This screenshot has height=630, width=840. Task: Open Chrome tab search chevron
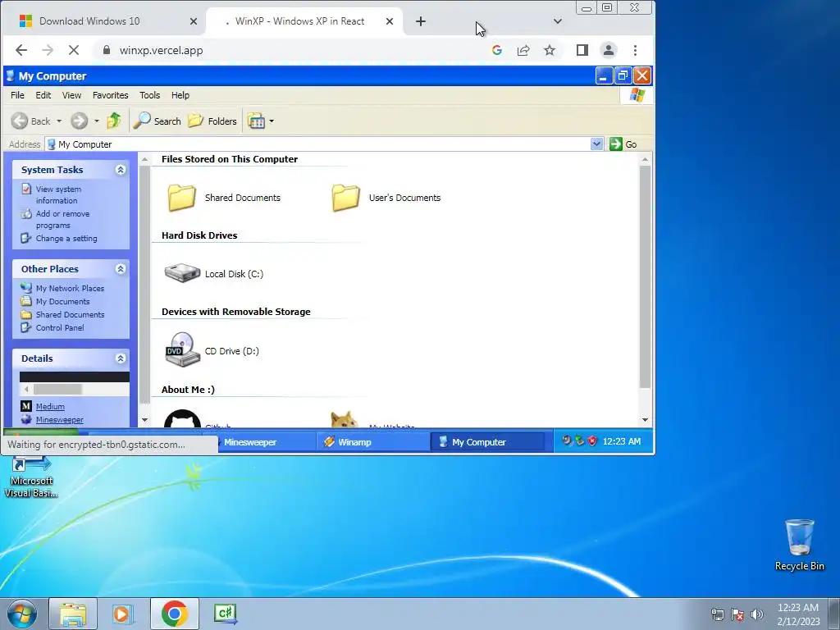tap(558, 21)
